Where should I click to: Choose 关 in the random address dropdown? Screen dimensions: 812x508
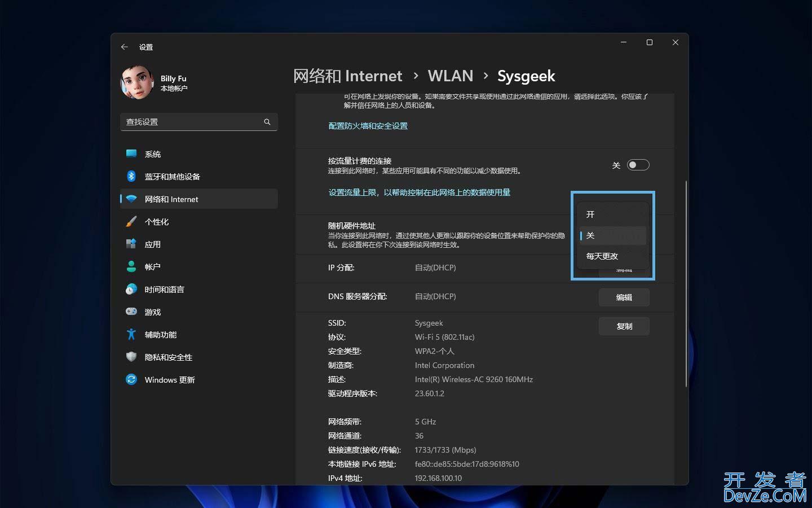(x=613, y=235)
